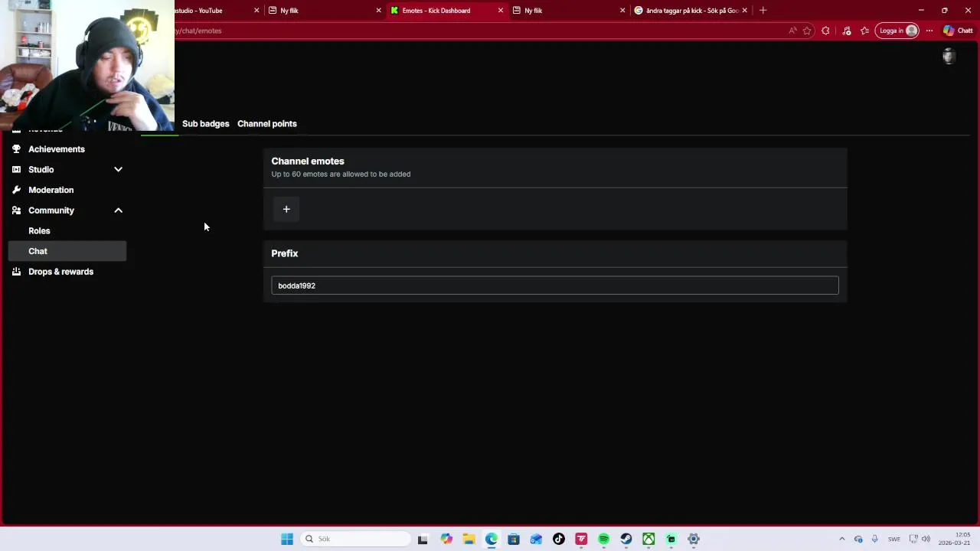Click the Achievements trophy icon

pyautogui.click(x=16, y=149)
